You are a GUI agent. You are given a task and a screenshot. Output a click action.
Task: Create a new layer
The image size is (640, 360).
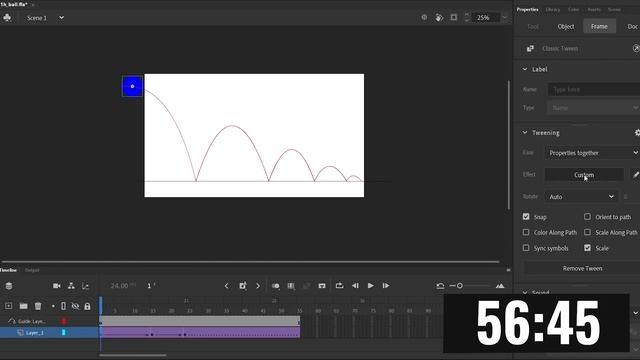point(9,306)
